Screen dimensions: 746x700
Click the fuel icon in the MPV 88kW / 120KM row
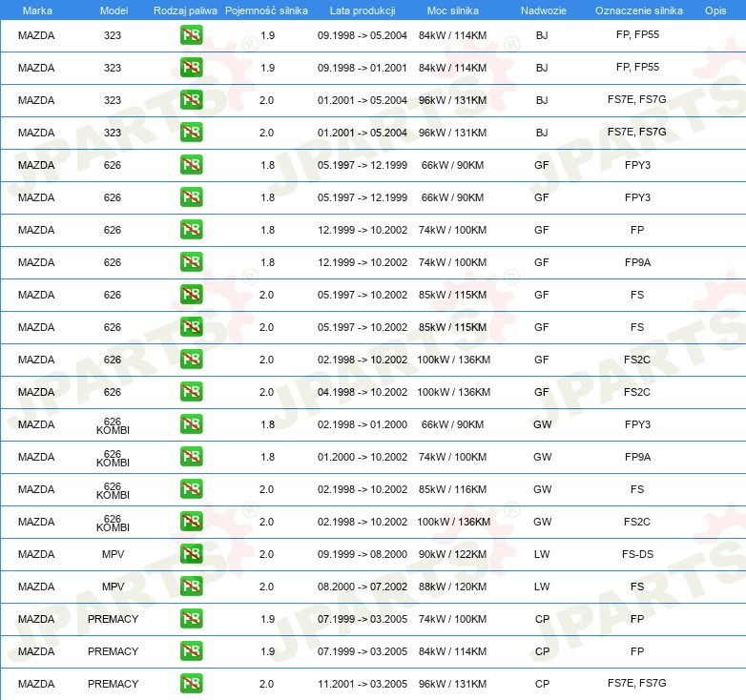tap(191, 587)
